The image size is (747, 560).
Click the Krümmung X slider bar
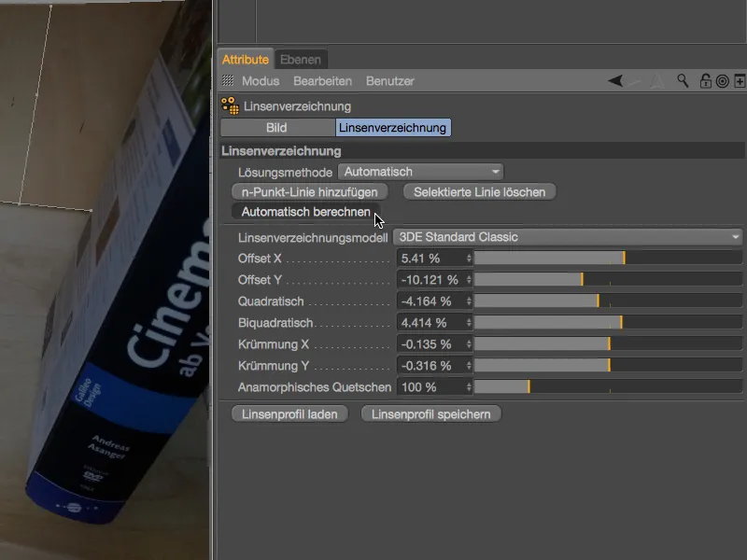point(609,343)
